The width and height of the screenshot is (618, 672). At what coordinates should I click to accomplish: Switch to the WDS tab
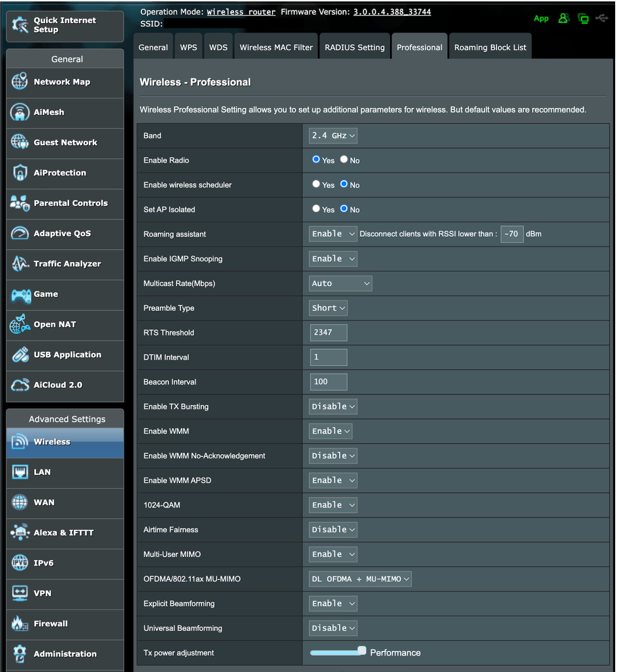click(218, 47)
